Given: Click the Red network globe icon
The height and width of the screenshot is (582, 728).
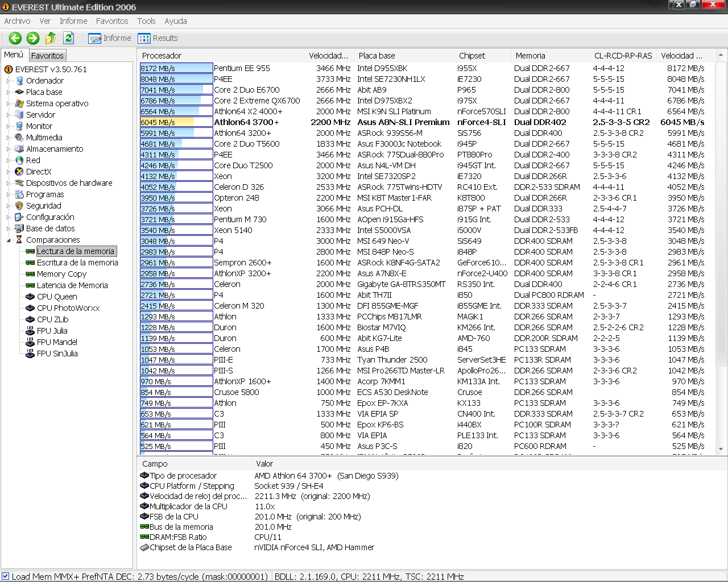Looking at the screenshot, I should point(19,160).
